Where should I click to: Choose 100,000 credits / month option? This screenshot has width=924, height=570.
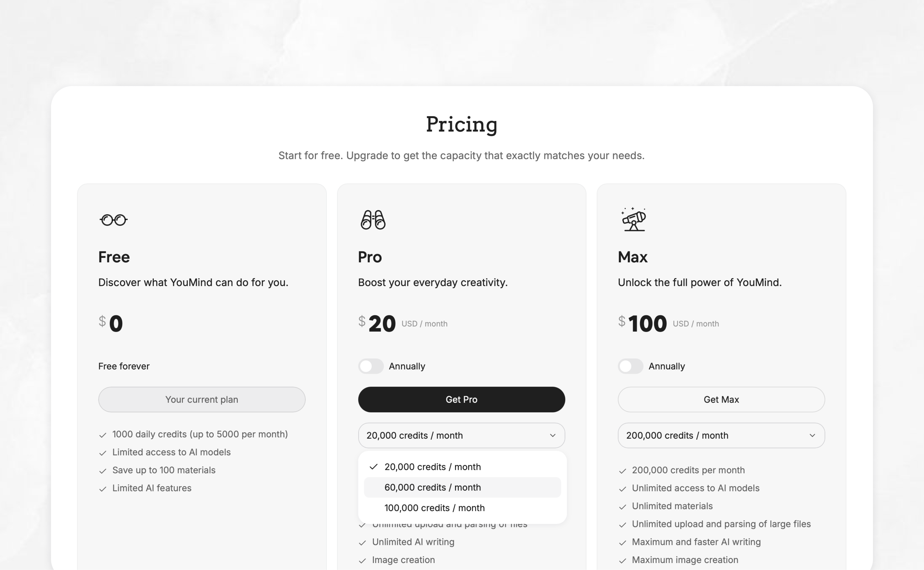coord(434,508)
